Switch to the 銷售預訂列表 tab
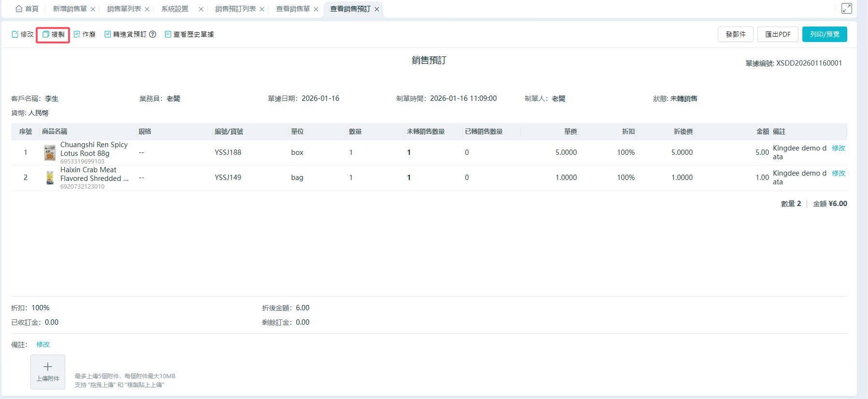Image resolution: width=868 pixels, height=399 pixels. coord(235,9)
